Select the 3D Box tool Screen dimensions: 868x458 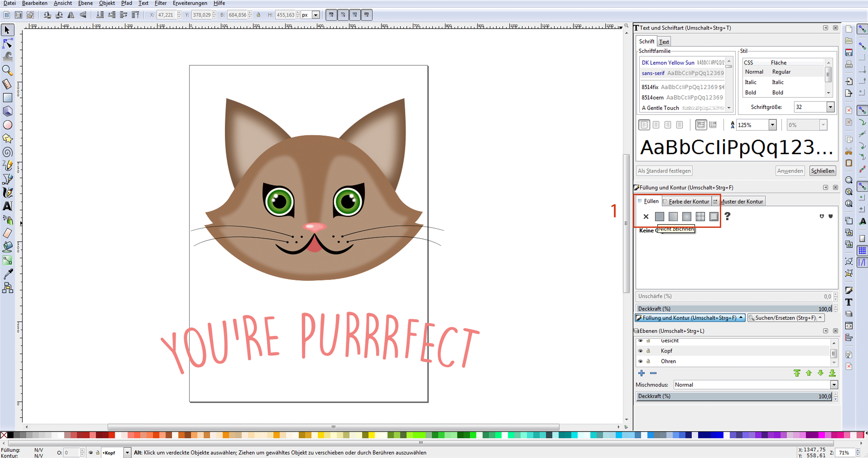click(7, 111)
